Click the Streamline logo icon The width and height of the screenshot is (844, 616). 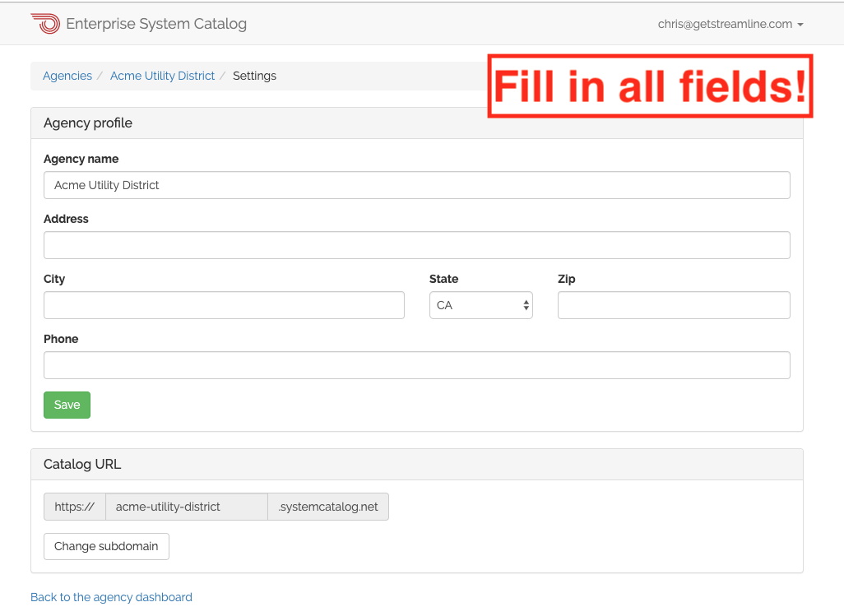pyautogui.click(x=46, y=23)
